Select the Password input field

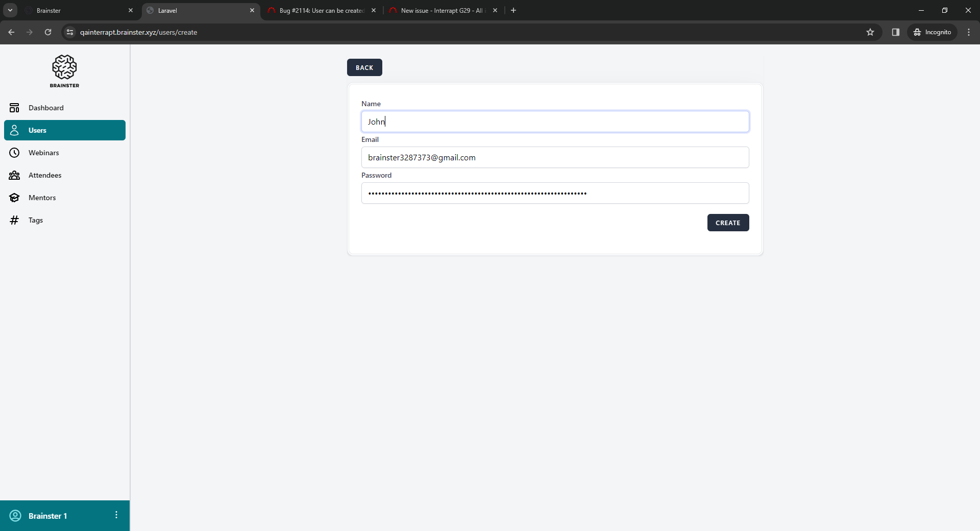pos(555,193)
